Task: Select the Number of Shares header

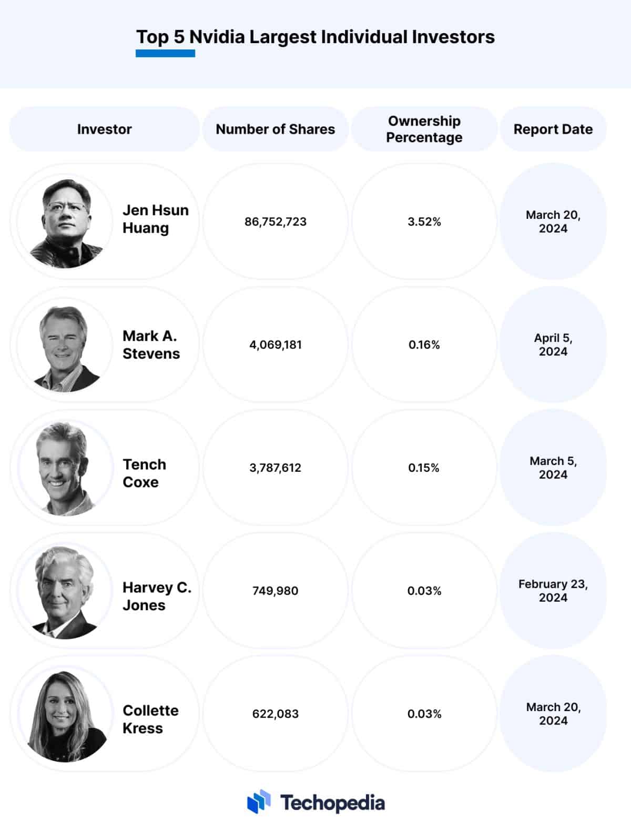Action: coord(276,129)
